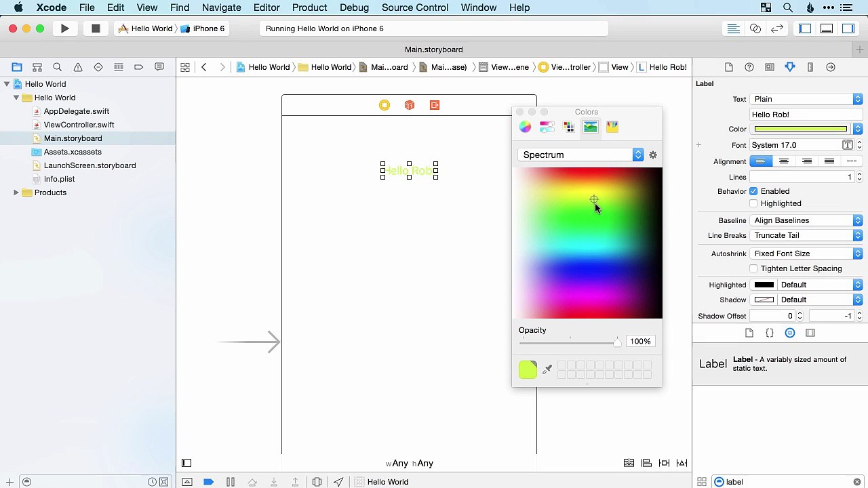
Task: Click the wAny hAny size class button
Action: (410, 464)
